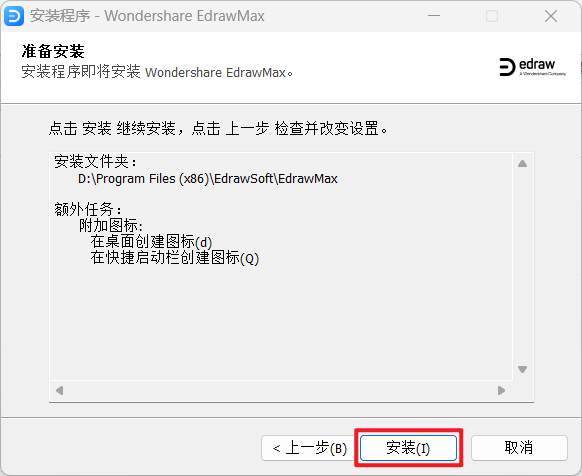Viewport: 582px width, 476px height.
Task: Click the horizontal scrollbar track below summary
Action: point(280,390)
